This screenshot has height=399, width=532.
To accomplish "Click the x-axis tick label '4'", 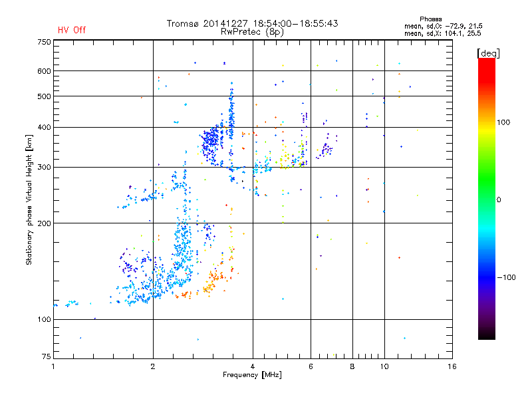I will [253, 366].
